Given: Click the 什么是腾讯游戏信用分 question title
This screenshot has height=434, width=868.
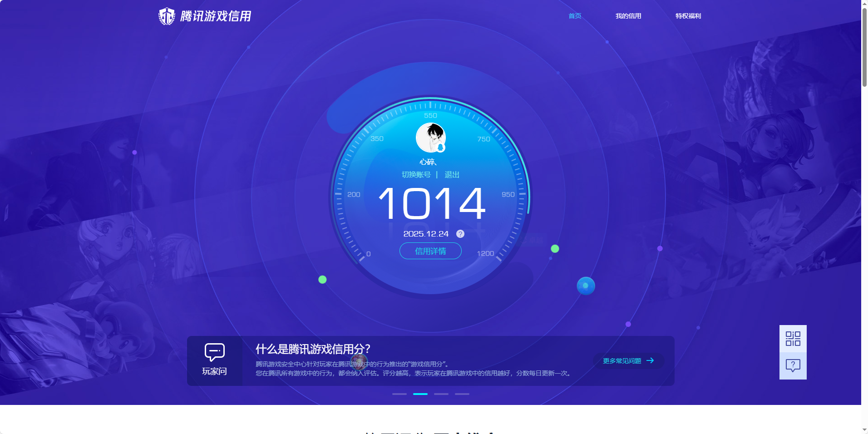Looking at the screenshot, I should (313, 349).
